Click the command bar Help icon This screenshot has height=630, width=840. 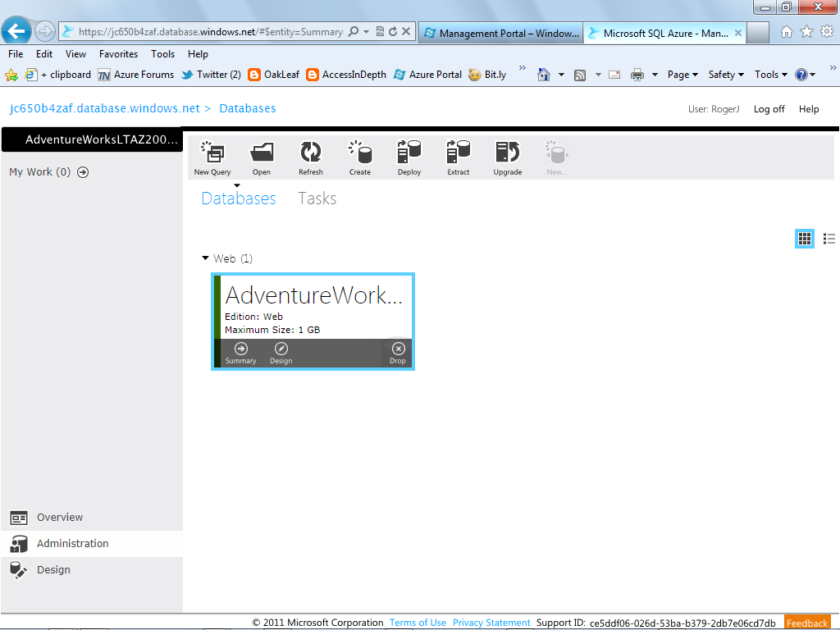[x=801, y=75]
